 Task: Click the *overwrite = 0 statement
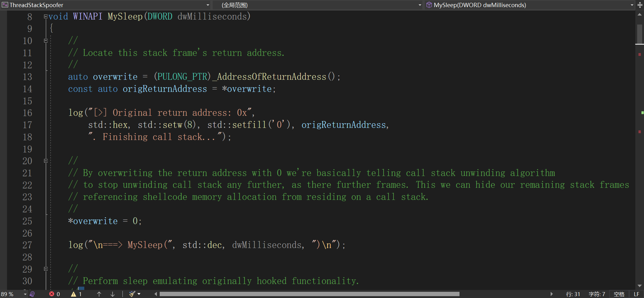105,221
